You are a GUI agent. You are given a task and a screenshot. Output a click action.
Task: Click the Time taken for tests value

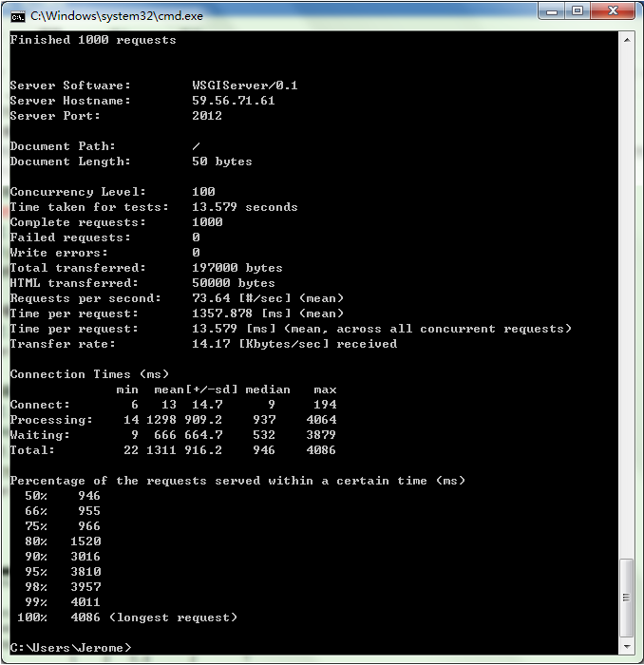point(245,207)
